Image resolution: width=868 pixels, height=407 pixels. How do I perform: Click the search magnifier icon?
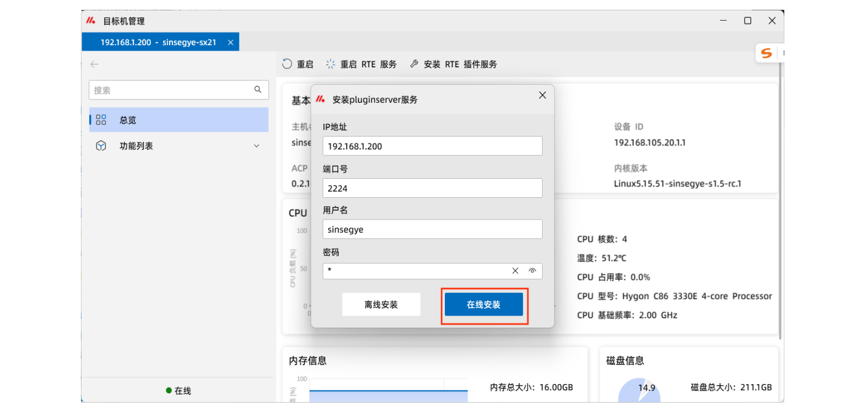258,90
